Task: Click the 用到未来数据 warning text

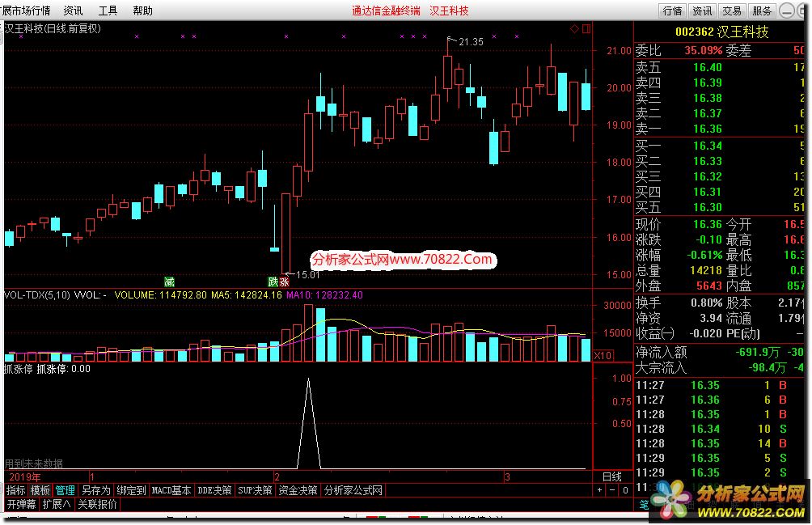Action: [x=34, y=464]
